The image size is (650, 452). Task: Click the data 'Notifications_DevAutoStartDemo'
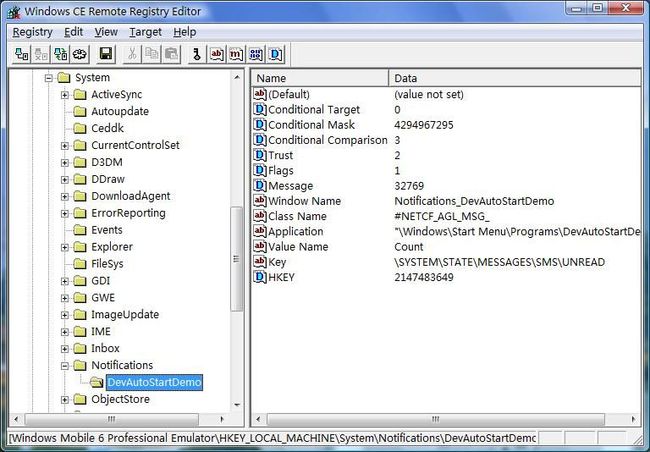[x=474, y=201]
